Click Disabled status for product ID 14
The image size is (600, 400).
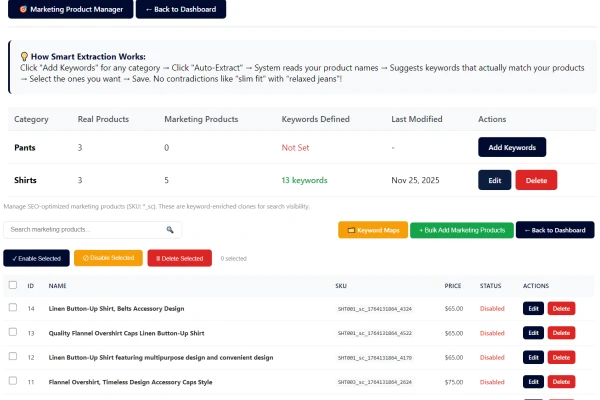(492, 309)
